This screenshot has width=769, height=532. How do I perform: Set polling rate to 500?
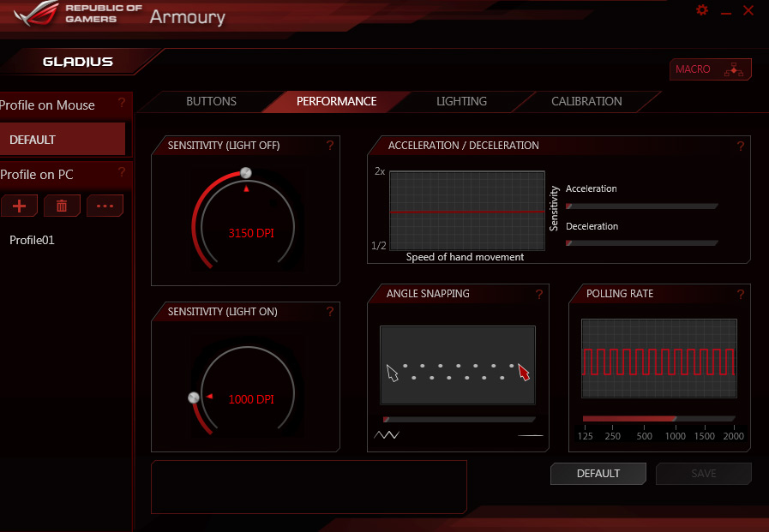click(x=645, y=435)
